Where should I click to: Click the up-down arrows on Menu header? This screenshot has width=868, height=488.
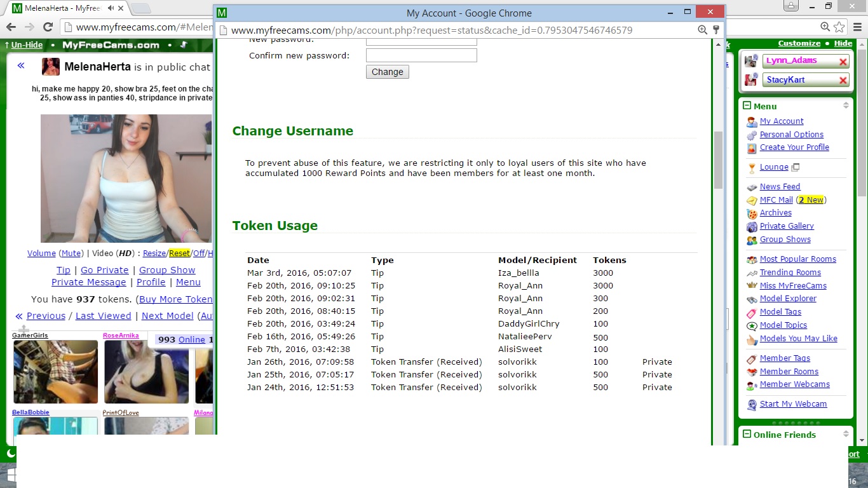846,105
